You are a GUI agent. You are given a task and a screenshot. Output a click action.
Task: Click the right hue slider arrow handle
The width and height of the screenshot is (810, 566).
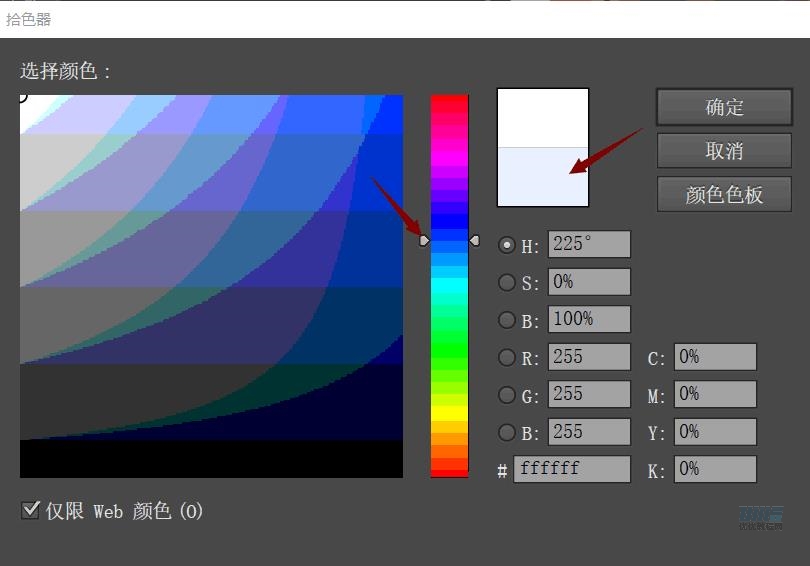click(x=475, y=241)
